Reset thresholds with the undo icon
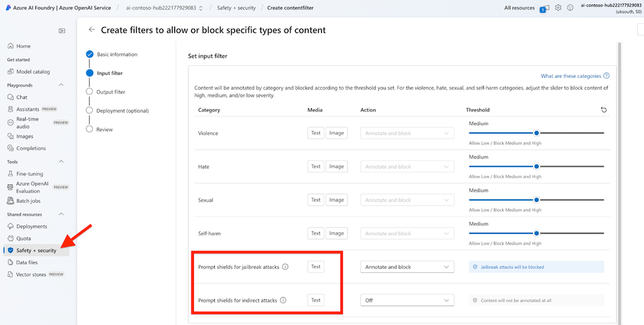 (x=604, y=110)
